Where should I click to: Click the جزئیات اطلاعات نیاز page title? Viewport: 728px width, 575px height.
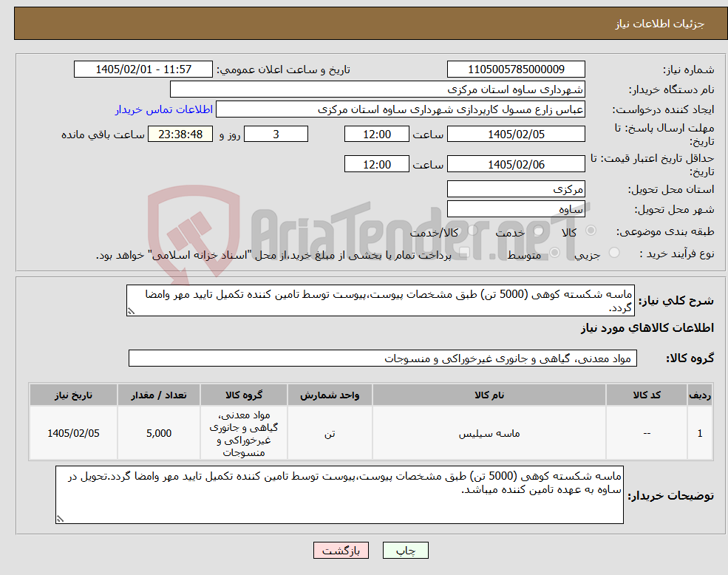[660, 24]
